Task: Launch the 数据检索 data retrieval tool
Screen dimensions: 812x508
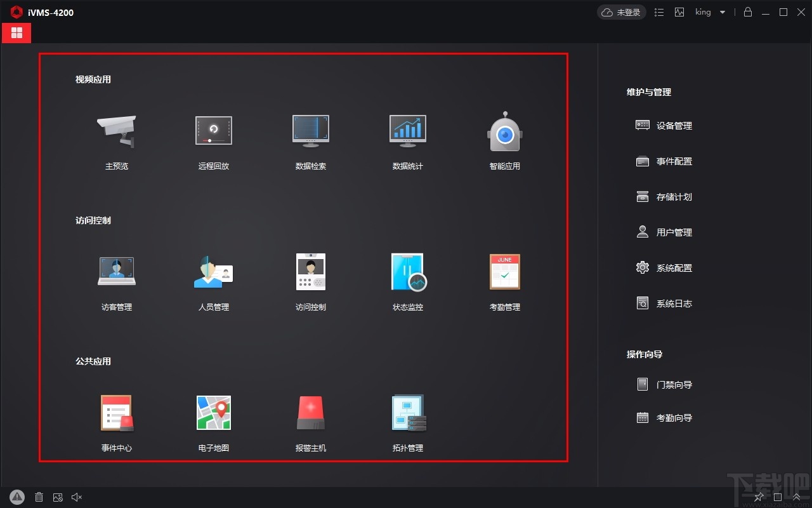Action: pos(310,137)
